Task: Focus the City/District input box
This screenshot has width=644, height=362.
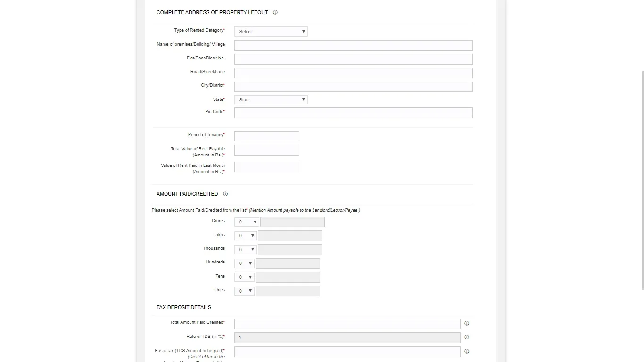Action: [353, 86]
